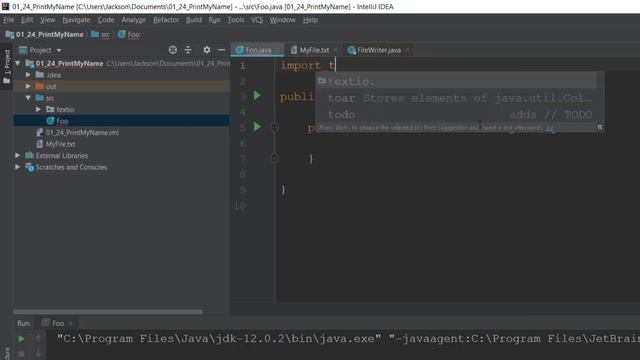Close the Foo.java editor tab
The image size is (640, 360).
pyautogui.click(x=278, y=50)
